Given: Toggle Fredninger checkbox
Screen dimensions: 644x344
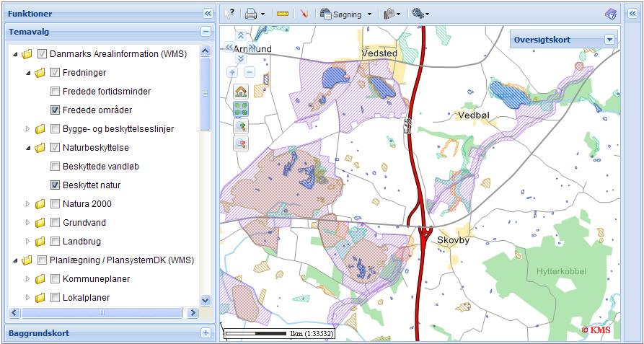Looking at the screenshot, I should click(55, 73).
